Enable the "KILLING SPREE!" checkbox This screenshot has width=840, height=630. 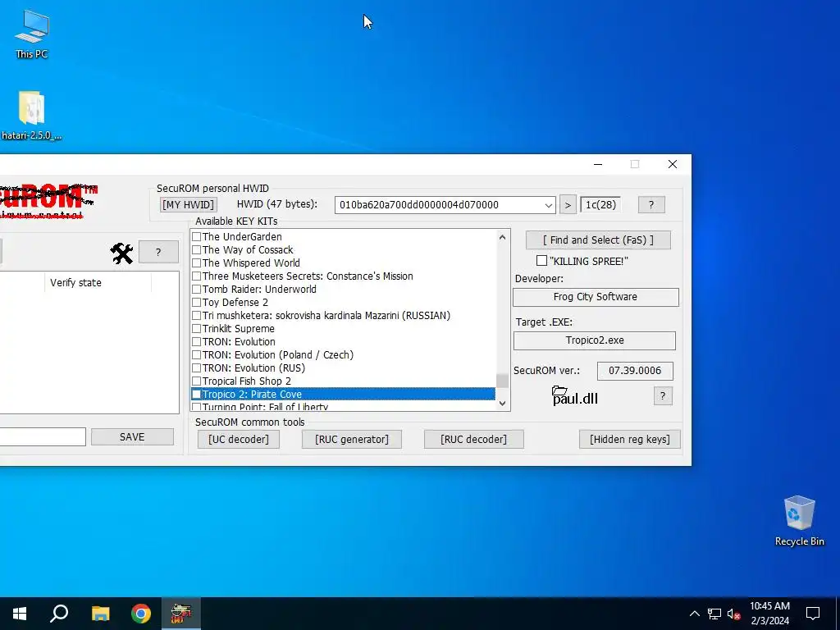pos(541,261)
